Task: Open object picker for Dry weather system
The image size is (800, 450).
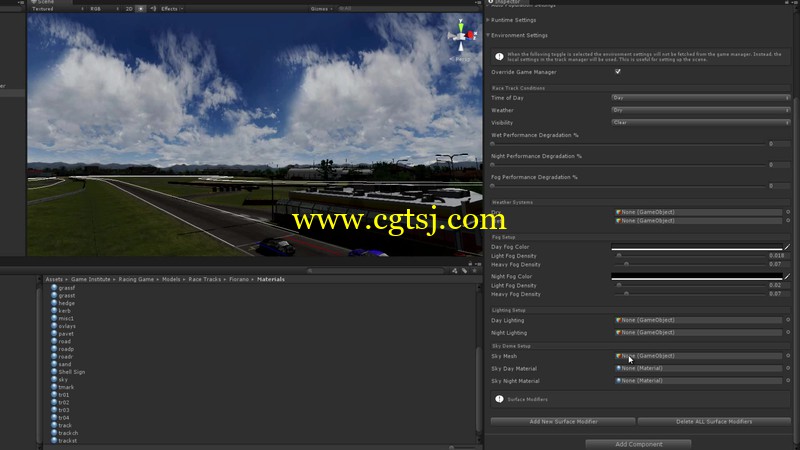Action: 788,212
